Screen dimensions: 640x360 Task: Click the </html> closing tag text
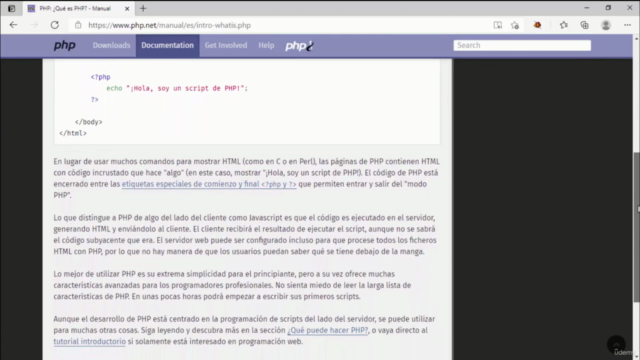[73, 133]
